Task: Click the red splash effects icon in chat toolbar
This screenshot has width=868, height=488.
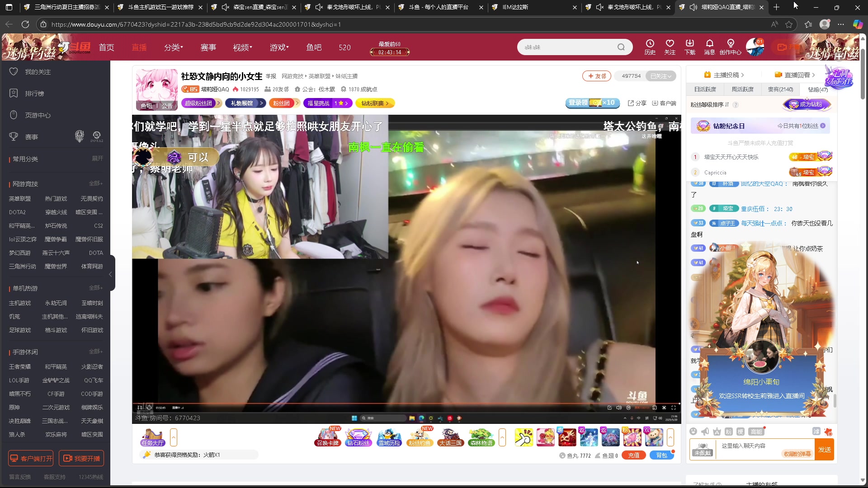Action: click(828, 432)
